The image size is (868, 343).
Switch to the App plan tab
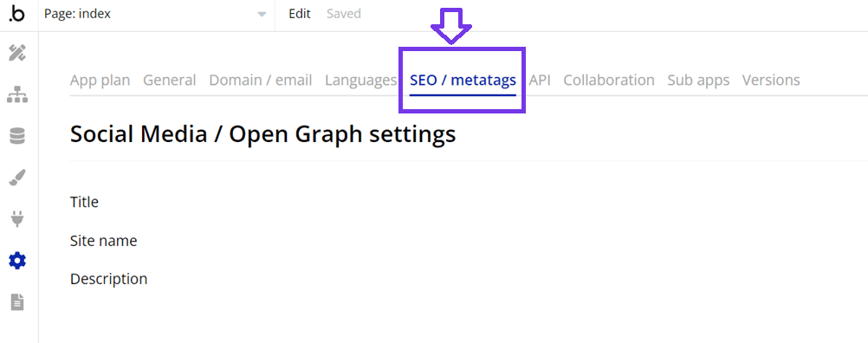click(100, 81)
